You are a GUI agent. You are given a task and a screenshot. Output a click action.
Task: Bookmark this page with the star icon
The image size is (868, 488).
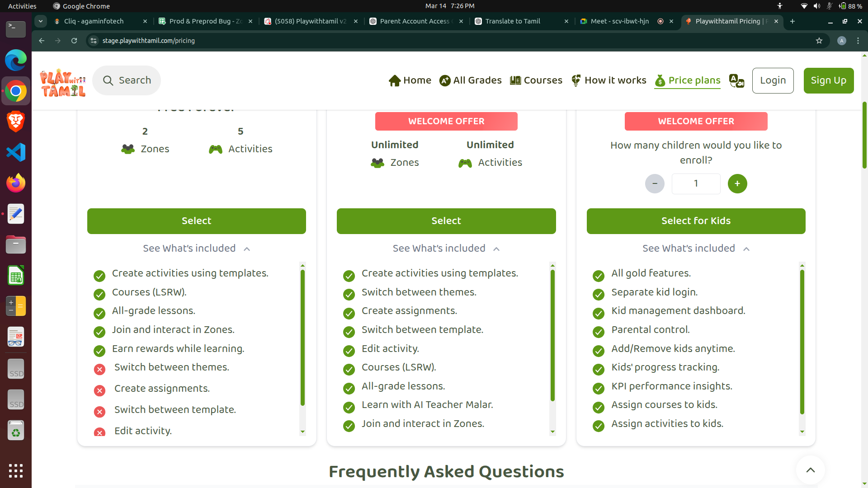point(819,41)
